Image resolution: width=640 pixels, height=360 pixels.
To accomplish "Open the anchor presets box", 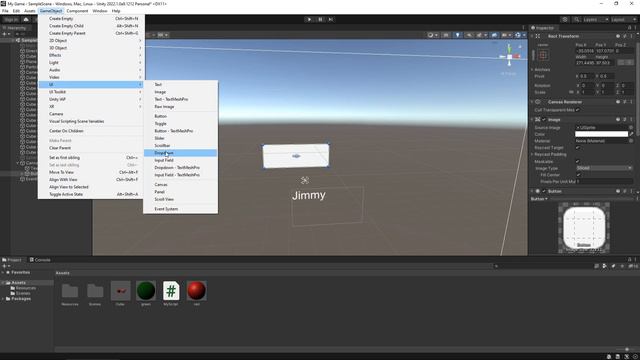I will point(543,55).
